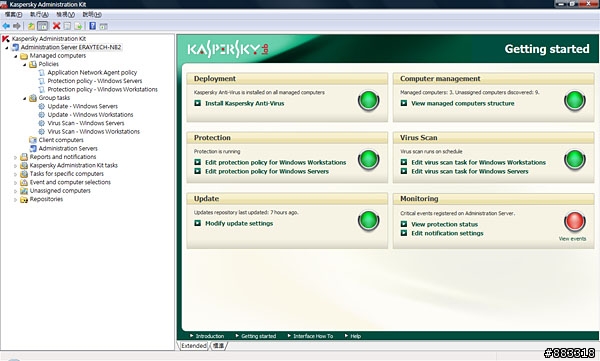The image size is (600, 361).
Task: Open the first menu (E) in menu bar
Action: coord(13,15)
